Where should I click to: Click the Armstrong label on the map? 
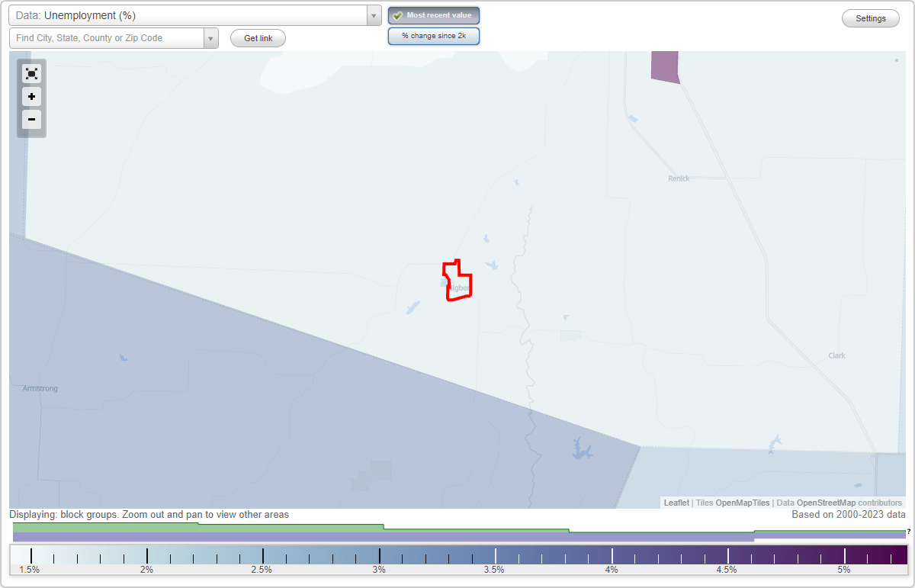(x=40, y=388)
